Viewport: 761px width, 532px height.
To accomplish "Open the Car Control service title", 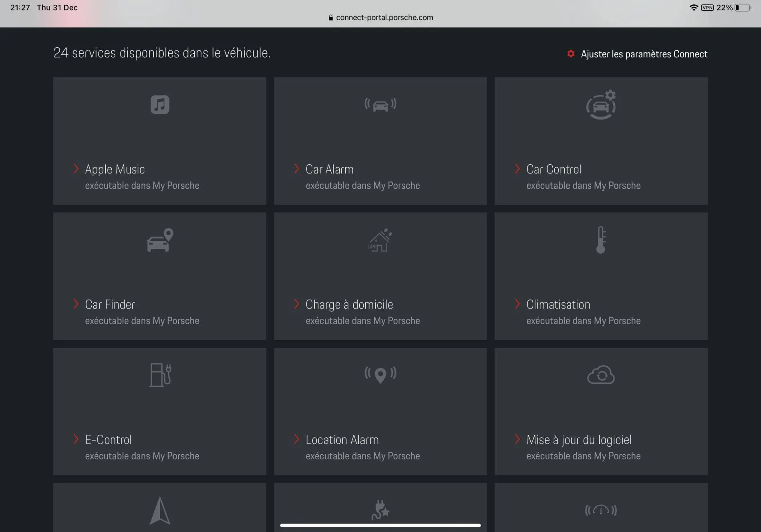I will coord(554,169).
